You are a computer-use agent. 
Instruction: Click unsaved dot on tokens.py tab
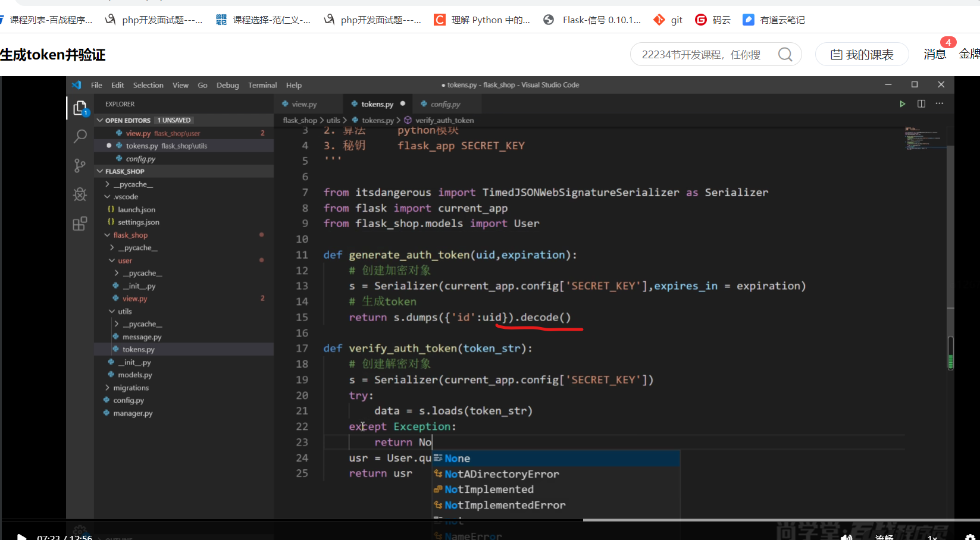click(x=403, y=103)
